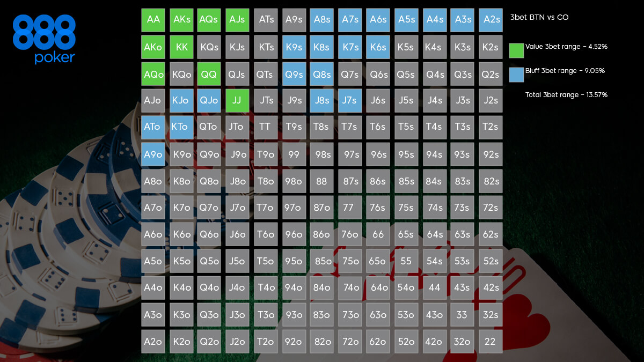Choose the J7s suited bluff cell
Viewport: 644px width, 362px height.
[x=350, y=100]
